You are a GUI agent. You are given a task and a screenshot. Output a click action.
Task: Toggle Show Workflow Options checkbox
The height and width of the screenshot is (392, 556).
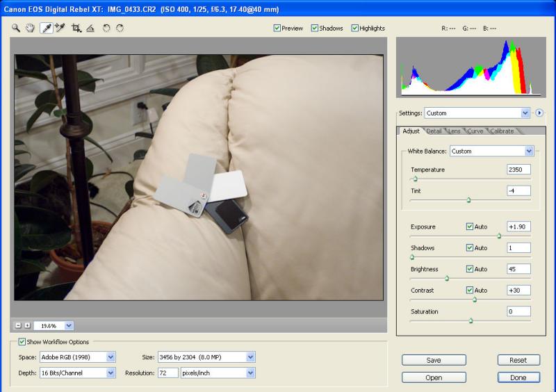coord(22,342)
